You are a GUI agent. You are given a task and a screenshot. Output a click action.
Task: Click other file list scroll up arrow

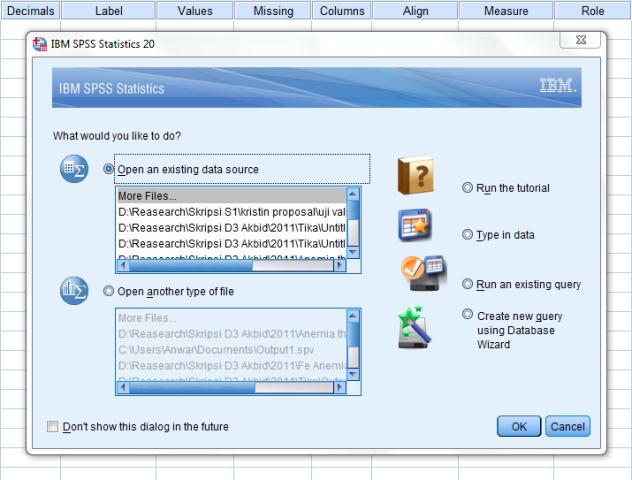[353, 316]
